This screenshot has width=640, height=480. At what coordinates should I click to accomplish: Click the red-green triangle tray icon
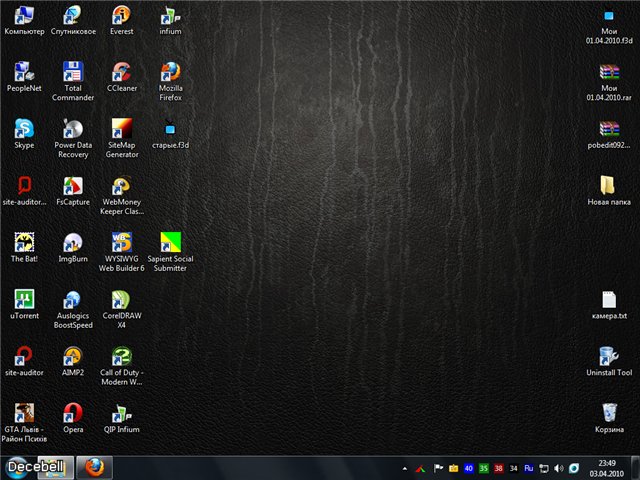pos(421,469)
